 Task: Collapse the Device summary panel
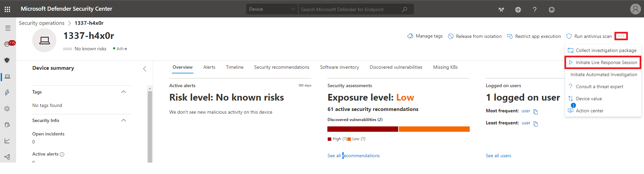coord(145,69)
